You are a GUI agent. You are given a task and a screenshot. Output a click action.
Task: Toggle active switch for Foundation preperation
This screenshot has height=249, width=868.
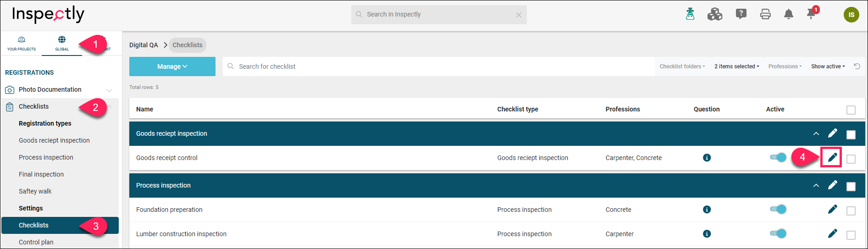click(x=778, y=210)
